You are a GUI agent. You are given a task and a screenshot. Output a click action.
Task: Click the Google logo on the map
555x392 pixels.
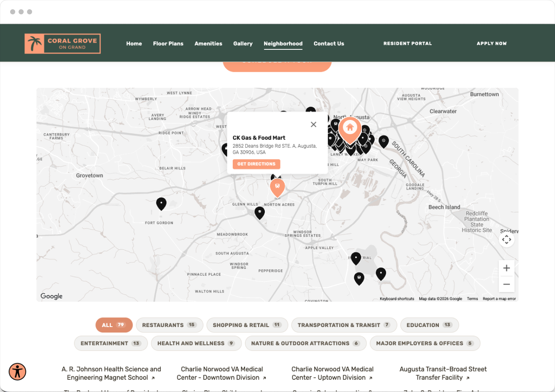[52, 296]
